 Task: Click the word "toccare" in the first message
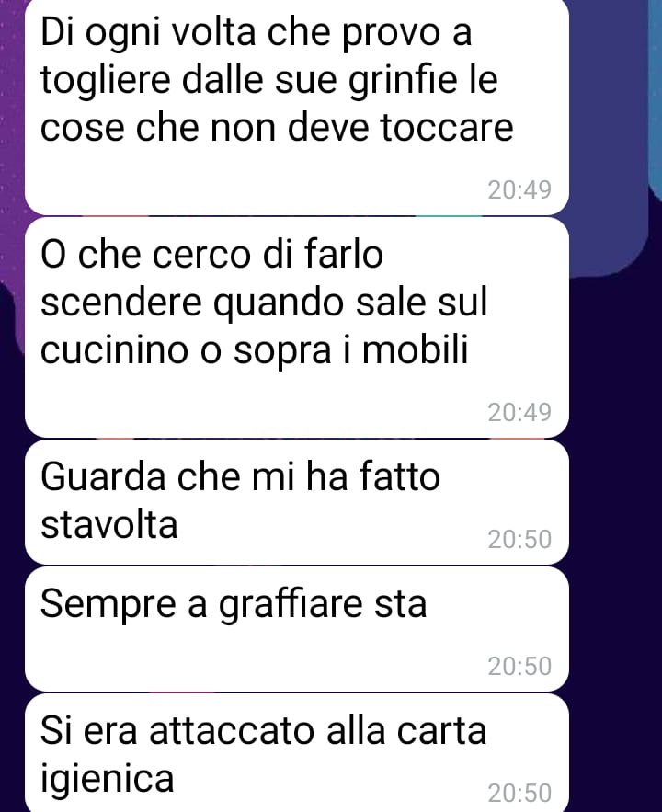tap(447, 127)
